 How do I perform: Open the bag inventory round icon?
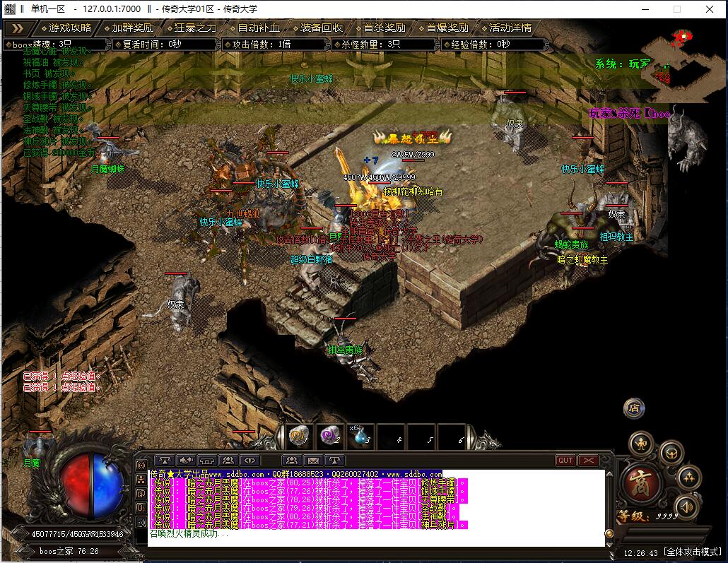click(671, 454)
